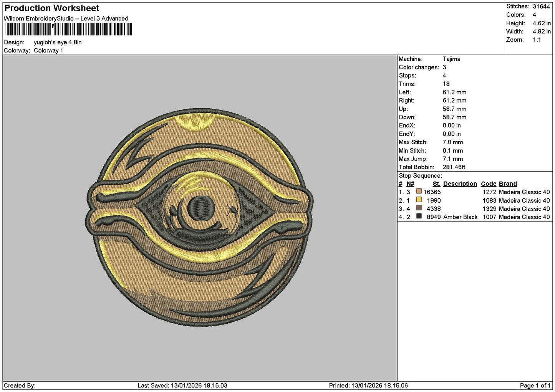This screenshot has height=392, width=555.
Task: Click the Machine value Tajima
Action: tap(452, 59)
